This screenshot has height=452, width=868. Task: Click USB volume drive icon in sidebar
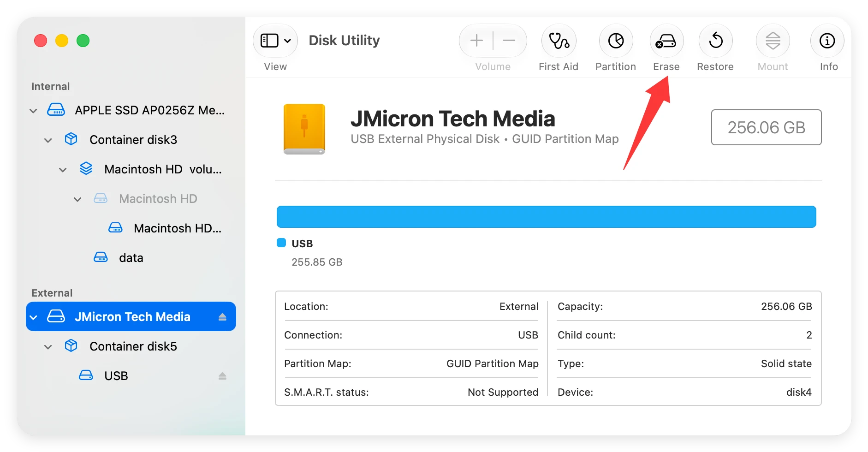(86, 375)
